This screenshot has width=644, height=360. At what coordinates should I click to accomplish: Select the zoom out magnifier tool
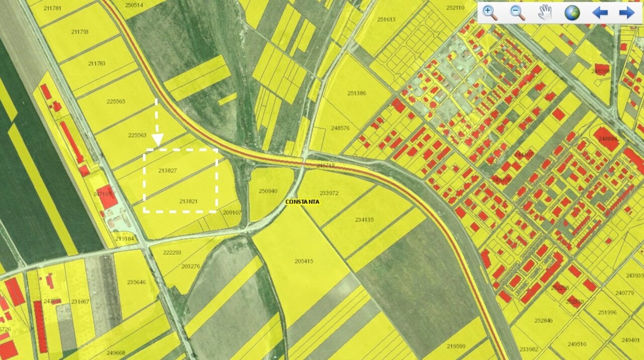point(517,12)
